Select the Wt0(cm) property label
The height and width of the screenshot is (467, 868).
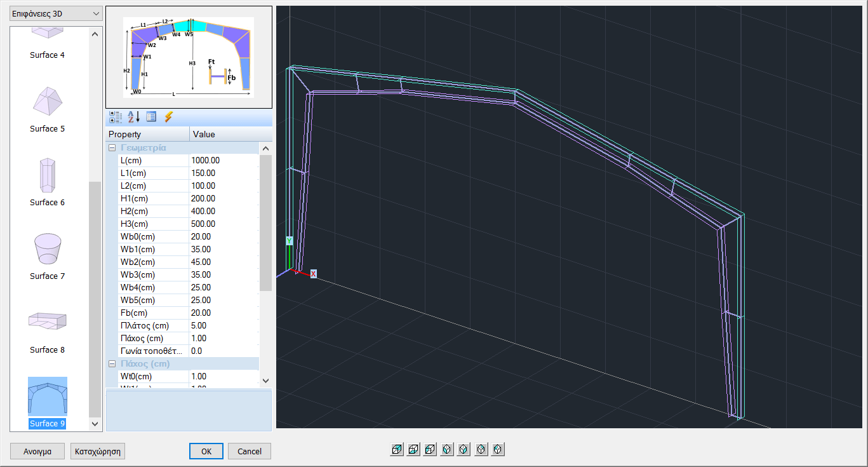point(153,376)
